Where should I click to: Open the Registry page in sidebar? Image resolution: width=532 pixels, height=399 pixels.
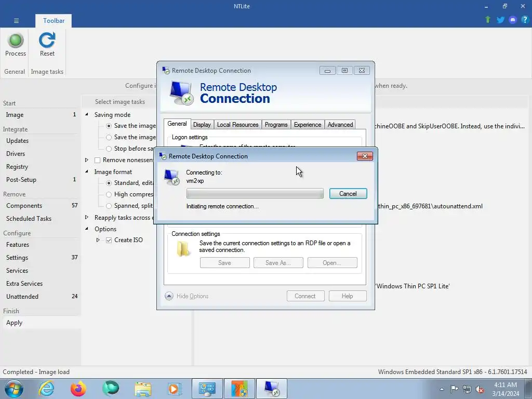click(x=41, y=167)
